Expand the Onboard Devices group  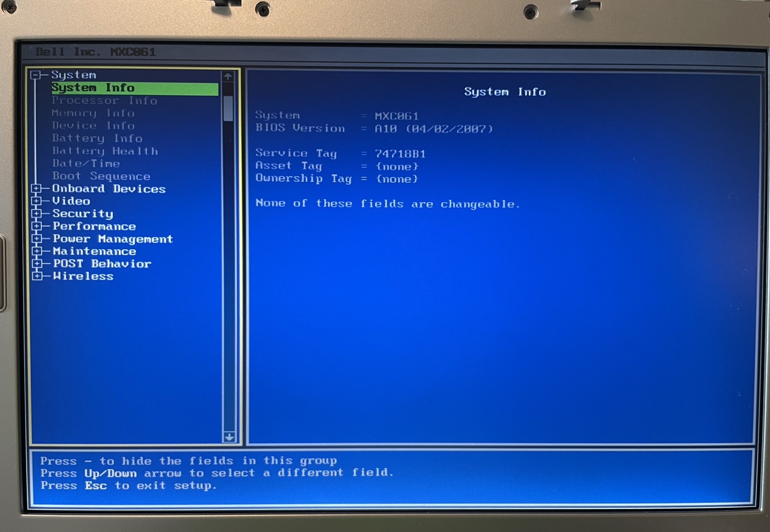point(37,189)
